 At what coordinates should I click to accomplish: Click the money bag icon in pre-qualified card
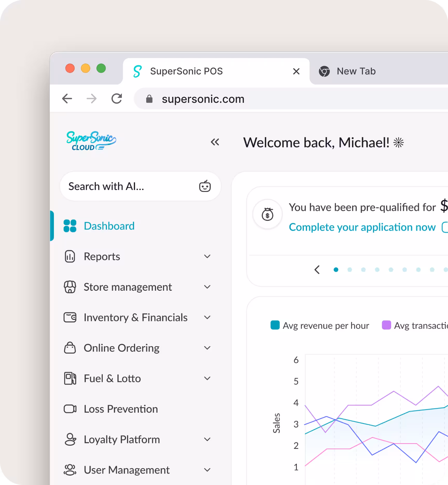coord(268,215)
